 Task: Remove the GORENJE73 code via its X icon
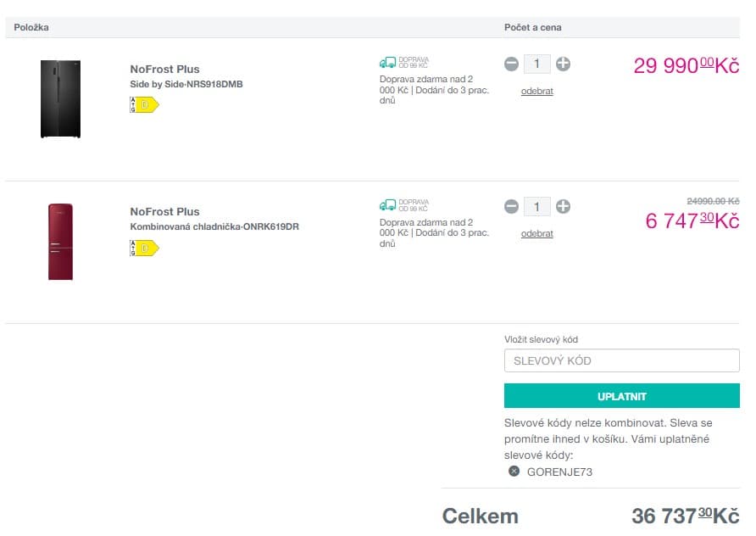(515, 472)
